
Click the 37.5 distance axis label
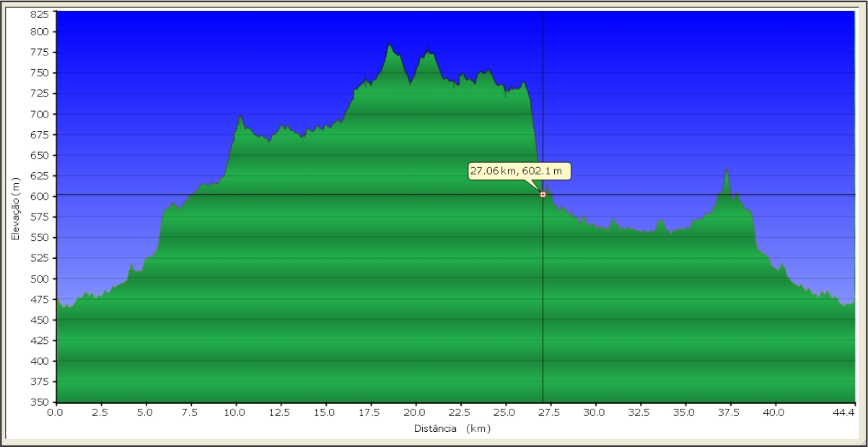pos(729,413)
